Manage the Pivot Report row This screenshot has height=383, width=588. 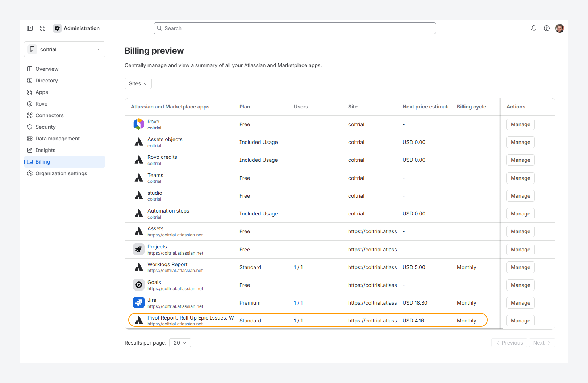coord(521,321)
